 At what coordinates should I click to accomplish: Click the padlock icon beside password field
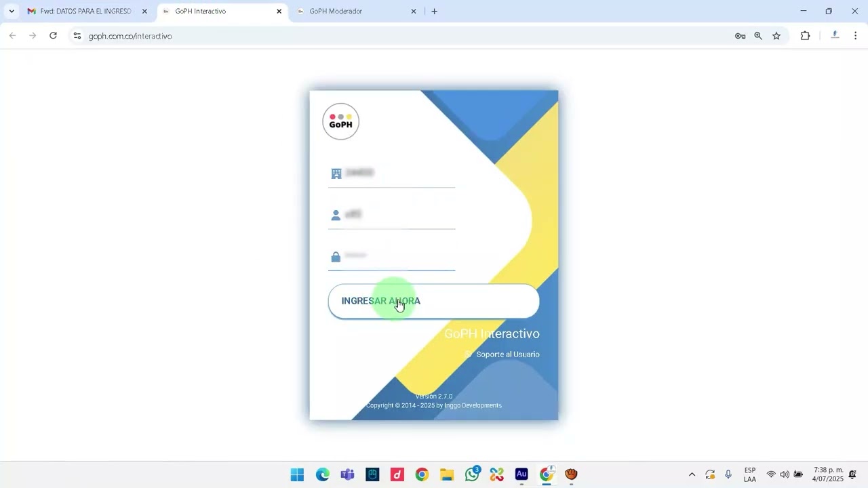point(336,257)
